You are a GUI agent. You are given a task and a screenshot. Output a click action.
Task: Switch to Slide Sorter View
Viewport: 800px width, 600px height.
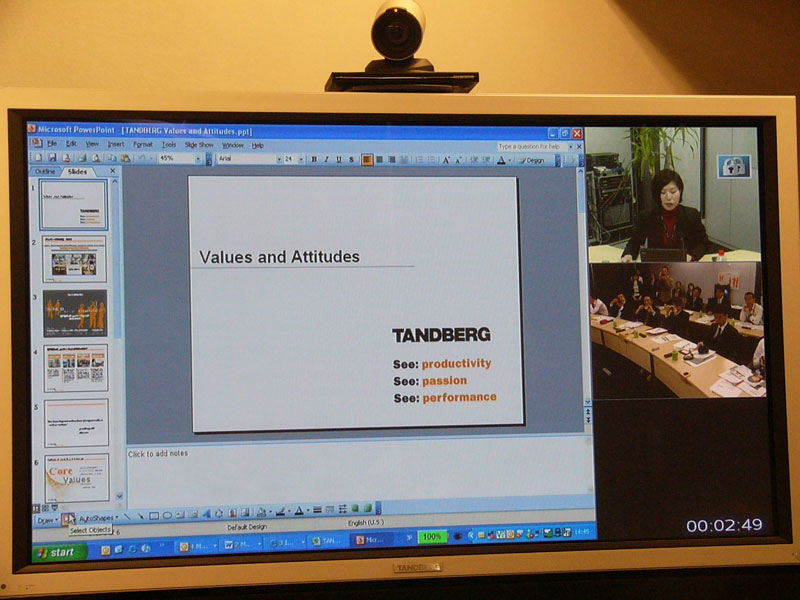(45, 508)
